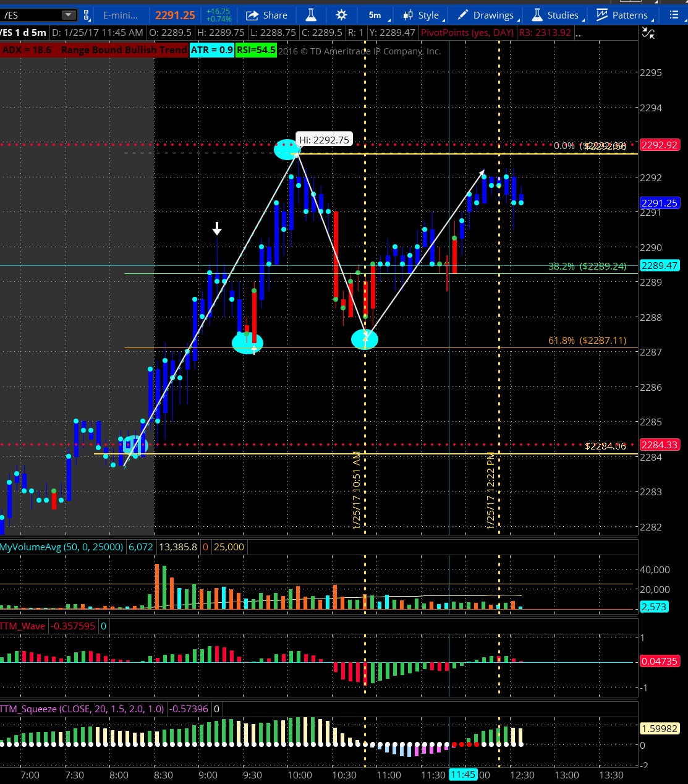
Task: Select cyan ellipse at the 2292.75 high
Action: click(x=287, y=148)
